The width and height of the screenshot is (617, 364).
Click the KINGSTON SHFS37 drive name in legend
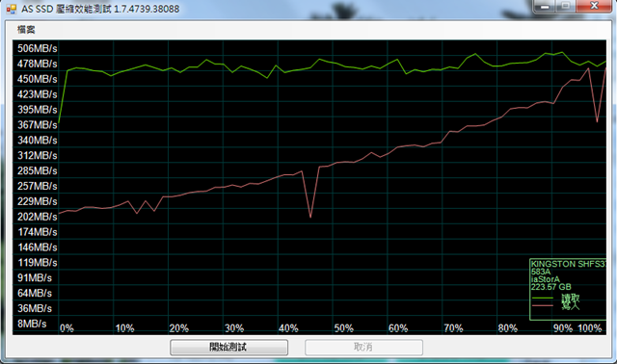click(568, 264)
